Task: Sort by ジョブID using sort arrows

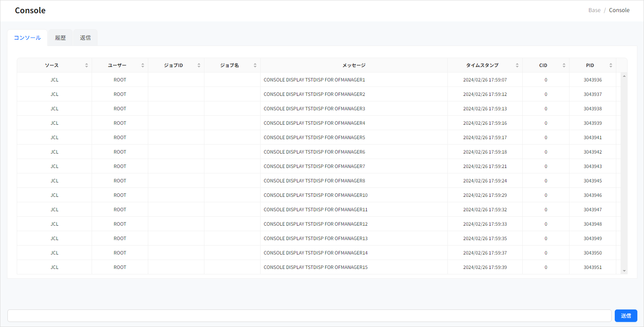Action: click(199, 65)
